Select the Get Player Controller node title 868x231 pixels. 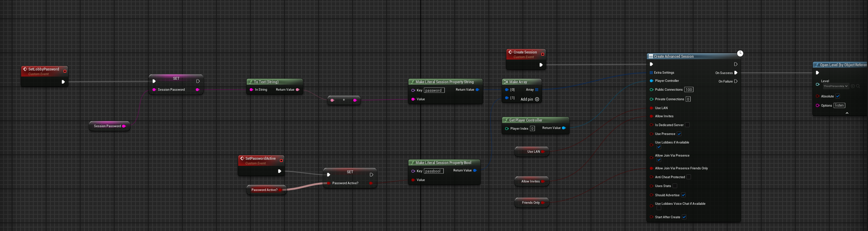tap(526, 120)
